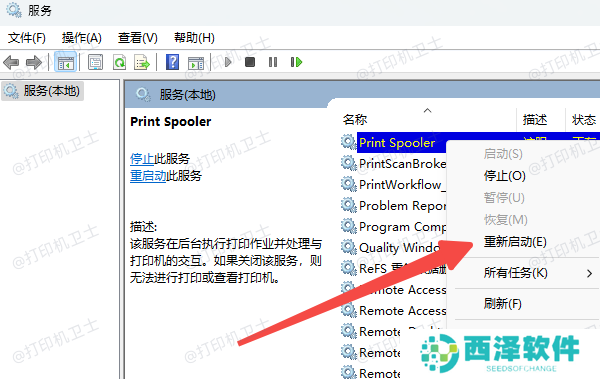Open the Properties toolbar icon
Viewport: 600px width, 379px height.
pos(95,62)
